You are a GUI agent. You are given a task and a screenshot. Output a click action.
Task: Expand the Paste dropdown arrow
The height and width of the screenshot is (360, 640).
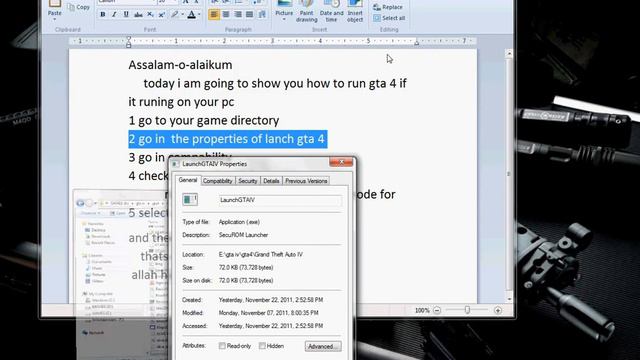(x=55, y=20)
